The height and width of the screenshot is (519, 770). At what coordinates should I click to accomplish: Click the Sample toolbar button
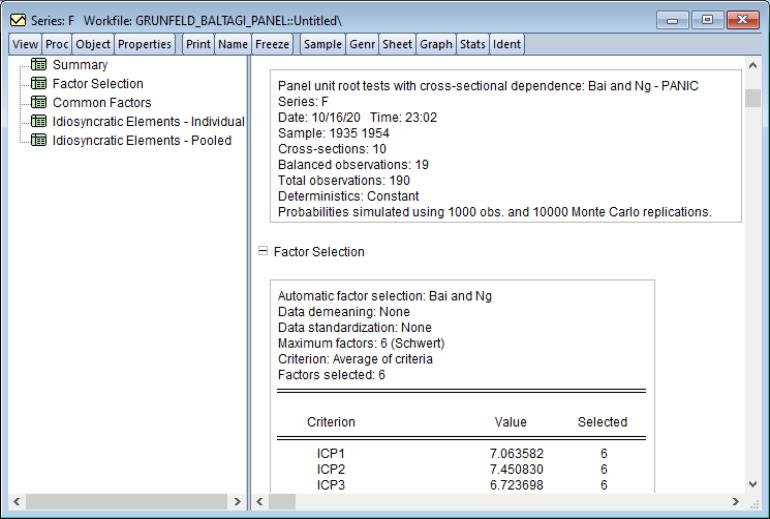coord(320,44)
